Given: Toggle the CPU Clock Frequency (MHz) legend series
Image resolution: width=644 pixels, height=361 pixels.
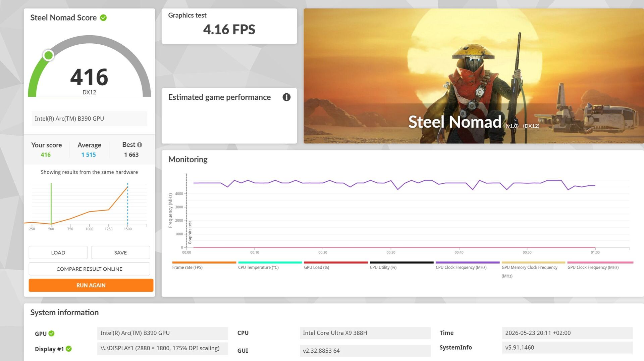Looking at the screenshot, I should click(x=468, y=265).
